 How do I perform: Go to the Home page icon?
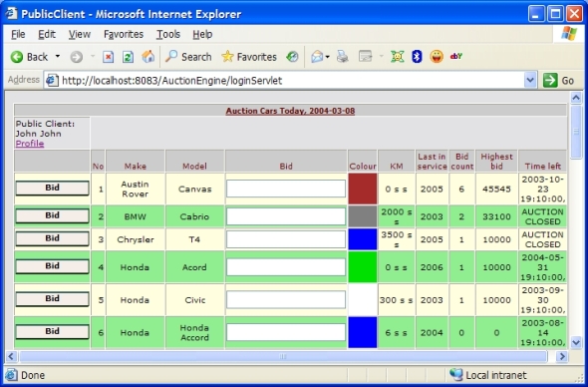(x=148, y=57)
